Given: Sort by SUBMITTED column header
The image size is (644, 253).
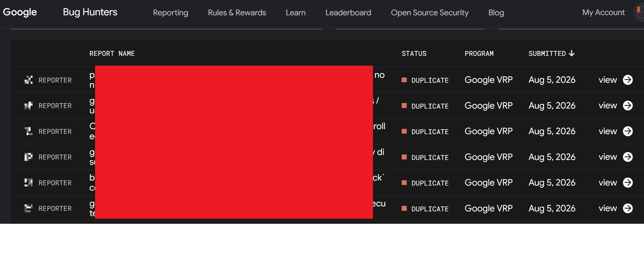Looking at the screenshot, I should 547,53.
